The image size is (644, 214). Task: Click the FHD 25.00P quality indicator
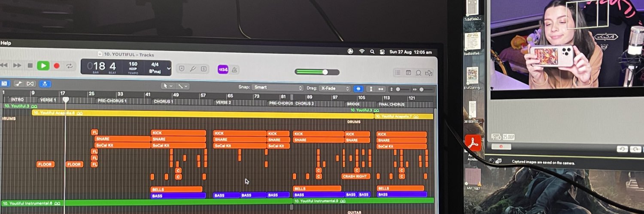(503, 137)
